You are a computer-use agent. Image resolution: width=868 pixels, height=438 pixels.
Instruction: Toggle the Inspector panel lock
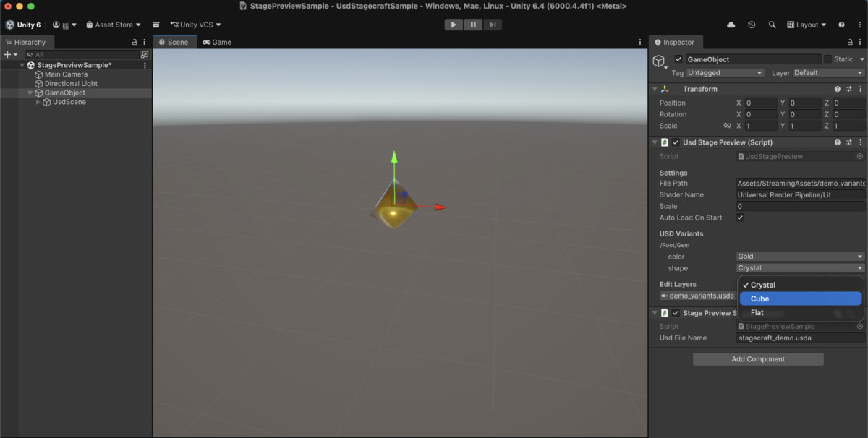pyautogui.click(x=849, y=42)
